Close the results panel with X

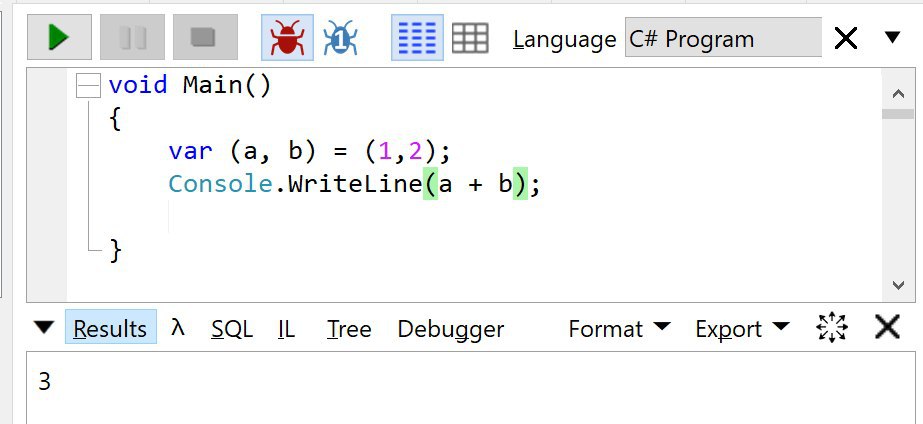tap(887, 327)
